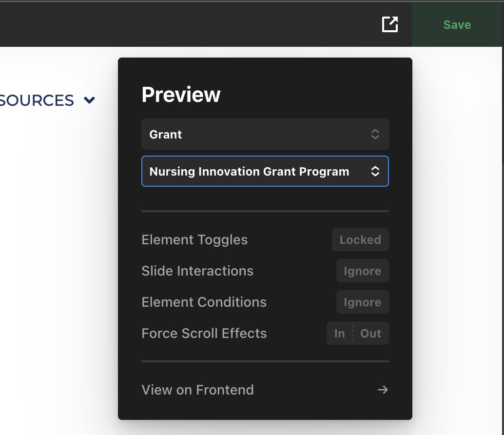Click the up-down arrows icon in Grant selector
This screenshot has height=435, width=504.
pyautogui.click(x=375, y=134)
